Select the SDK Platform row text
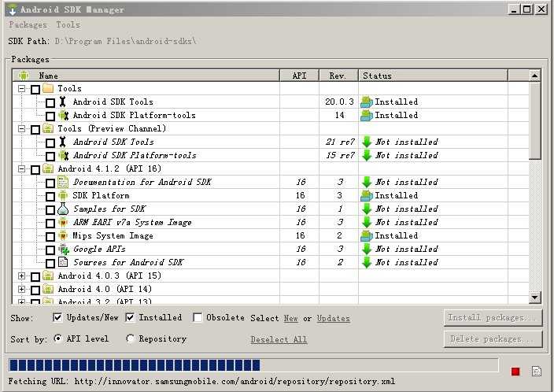The width and height of the screenshot is (554, 392). (101, 195)
